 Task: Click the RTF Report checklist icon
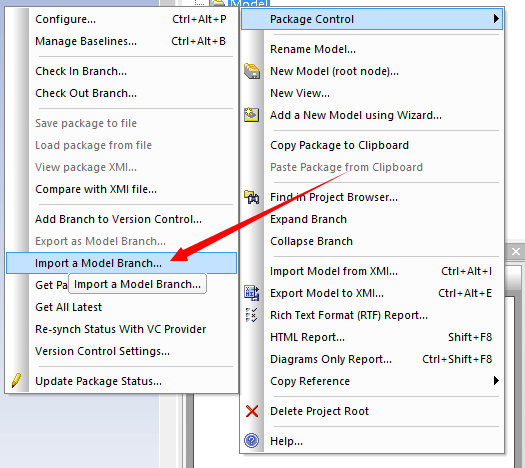point(251,315)
